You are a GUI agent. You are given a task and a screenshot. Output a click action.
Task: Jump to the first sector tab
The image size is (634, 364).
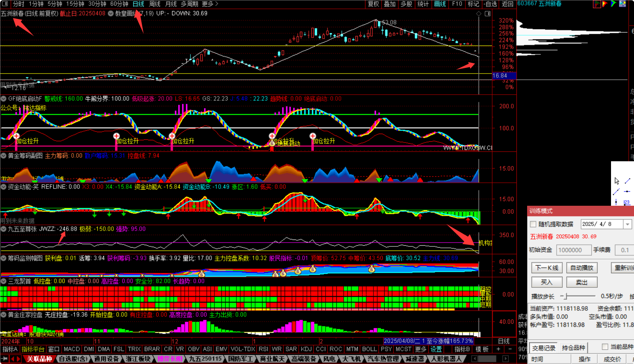[x=5, y=359]
